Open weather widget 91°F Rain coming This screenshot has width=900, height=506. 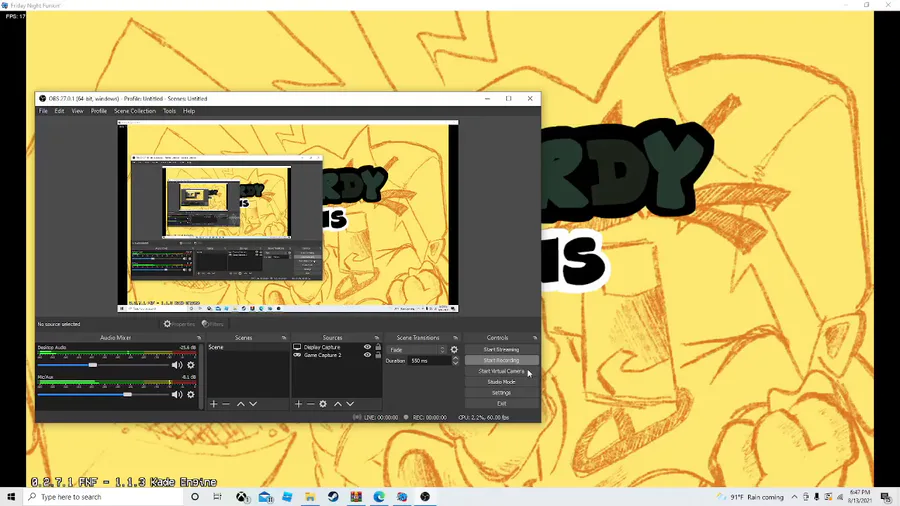750,497
